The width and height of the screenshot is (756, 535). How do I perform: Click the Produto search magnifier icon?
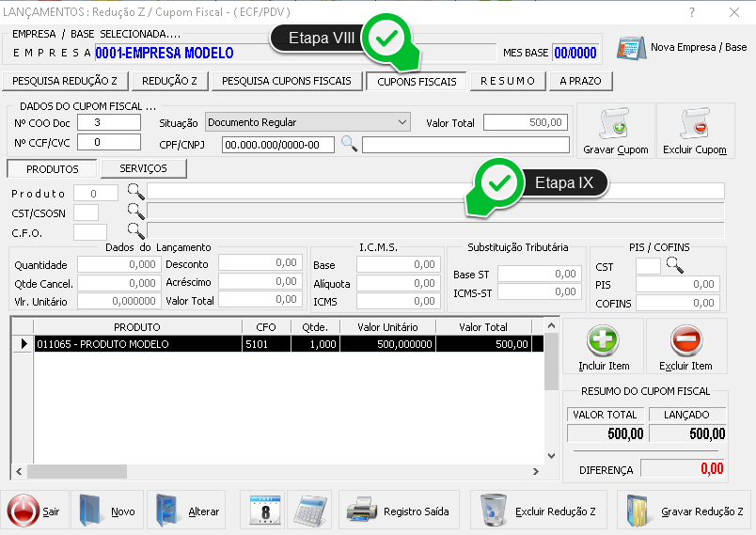[x=136, y=192]
